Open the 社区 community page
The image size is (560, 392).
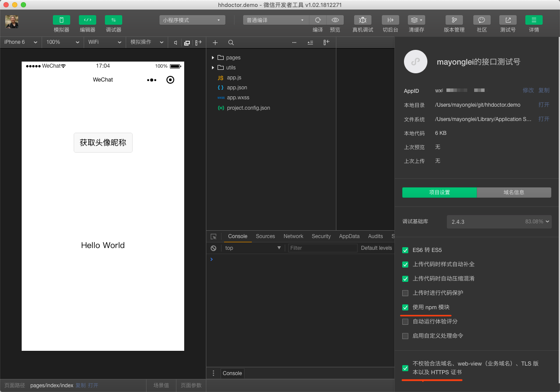pos(482,20)
